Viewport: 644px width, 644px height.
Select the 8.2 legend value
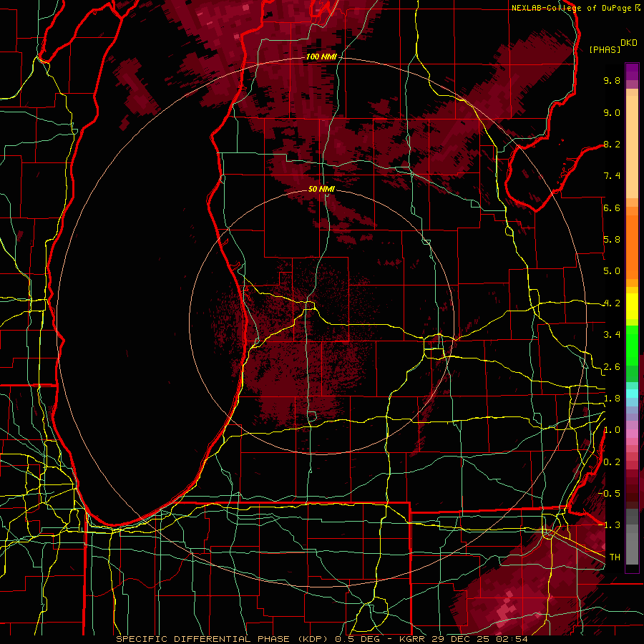click(612, 144)
